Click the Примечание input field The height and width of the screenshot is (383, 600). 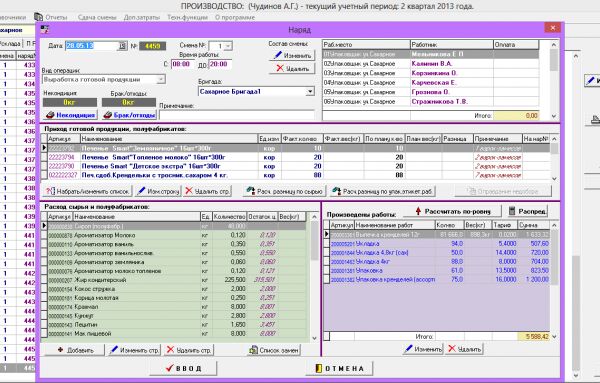[x=237, y=115]
